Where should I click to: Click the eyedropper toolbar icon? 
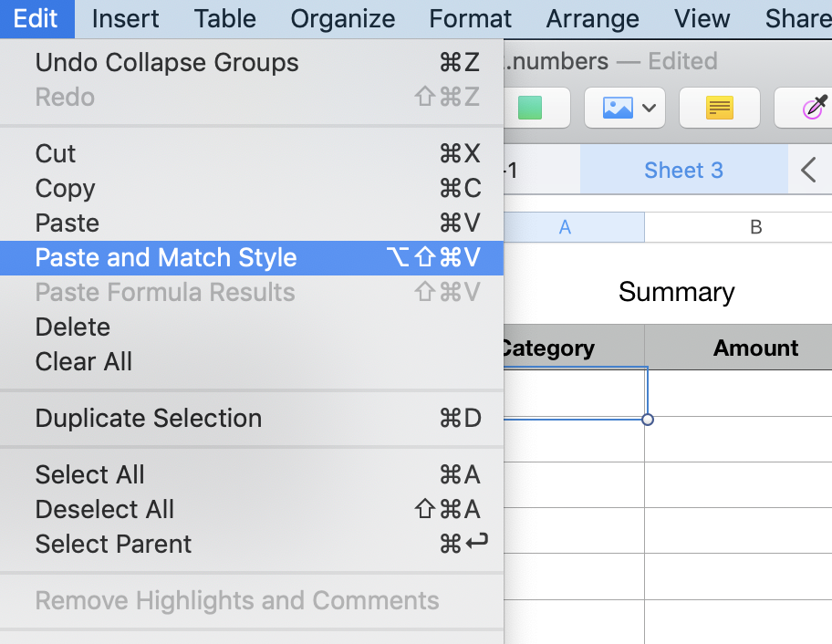pos(815,108)
